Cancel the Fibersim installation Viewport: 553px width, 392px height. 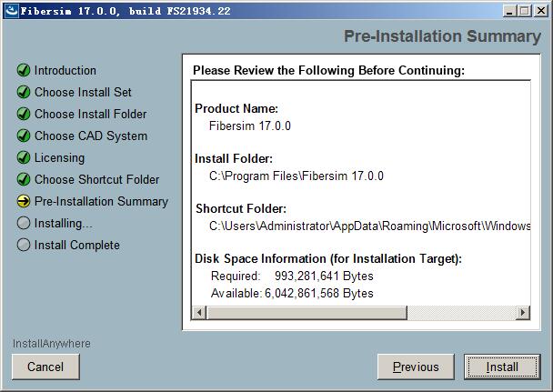45,367
